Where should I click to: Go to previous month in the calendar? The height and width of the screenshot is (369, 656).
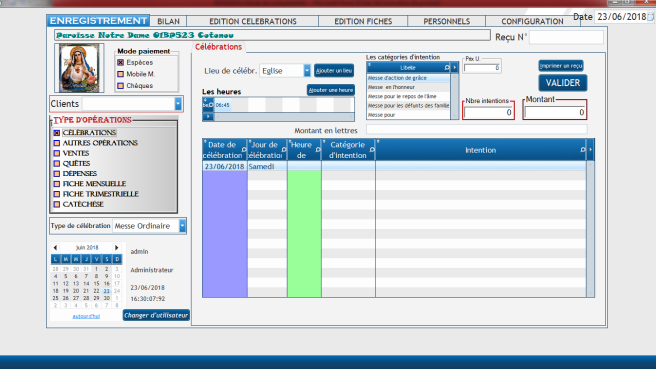pos(55,248)
